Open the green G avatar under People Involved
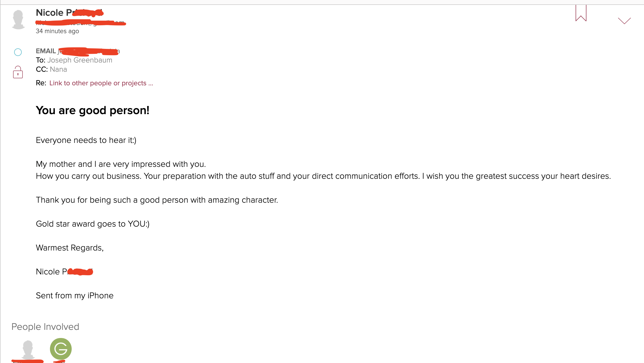Screen dimensions: 644x363 point(61,349)
